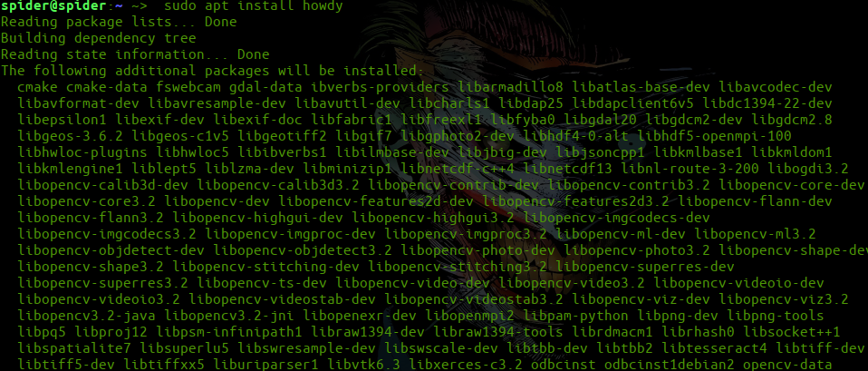Click the word 'cmake-data' in output
The height and width of the screenshot is (371, 868).
coord(107,88)
